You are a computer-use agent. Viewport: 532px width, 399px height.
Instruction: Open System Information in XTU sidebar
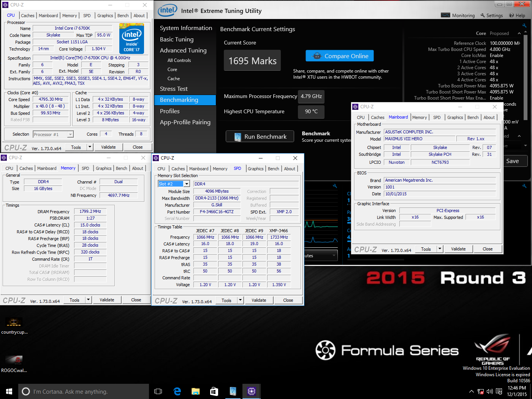pos(186,28)
